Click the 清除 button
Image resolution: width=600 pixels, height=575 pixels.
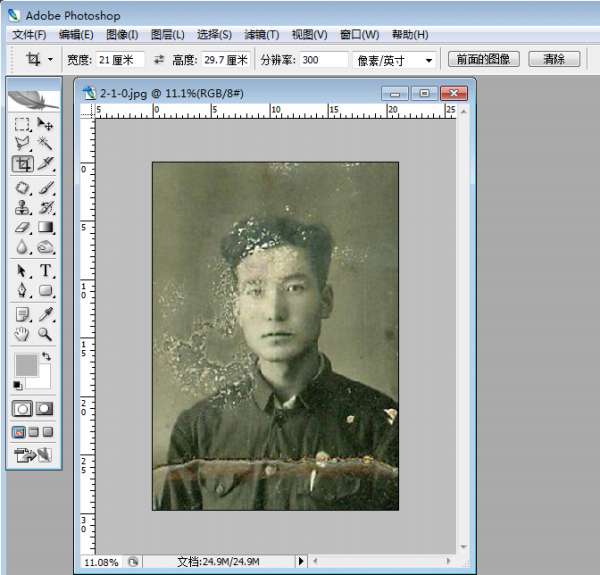[x=554, y=59]
